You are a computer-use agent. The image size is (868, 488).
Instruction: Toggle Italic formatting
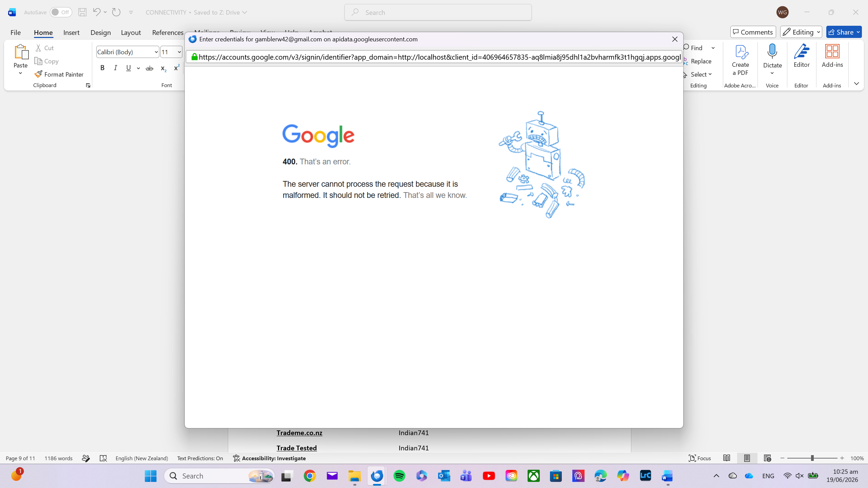[116, 68]
